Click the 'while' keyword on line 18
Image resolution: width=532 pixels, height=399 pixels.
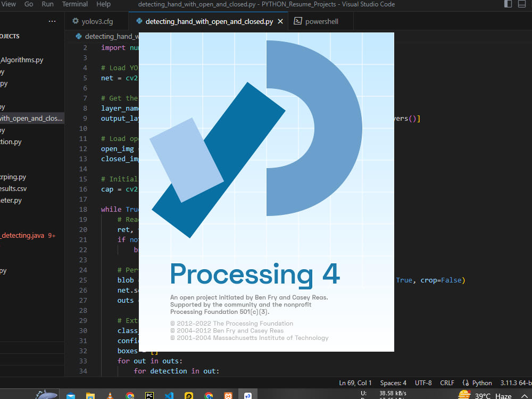111,209
